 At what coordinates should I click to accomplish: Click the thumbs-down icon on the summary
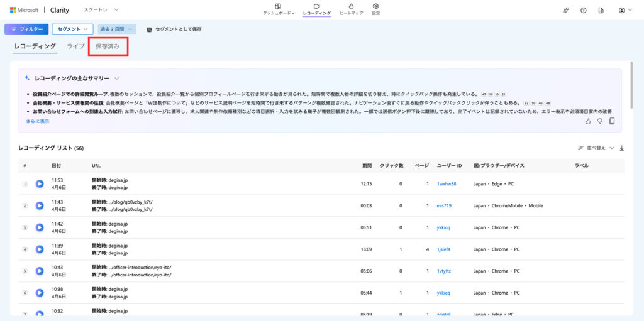coord(600,121)
